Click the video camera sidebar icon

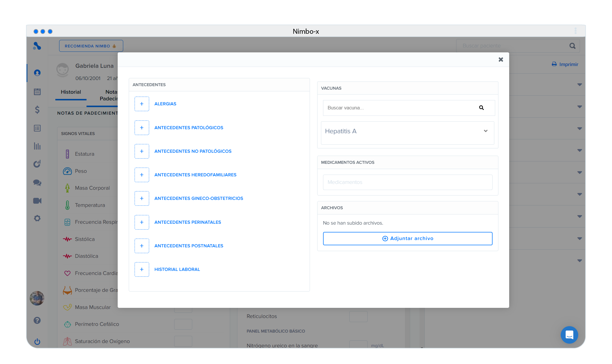click(37, 201)
